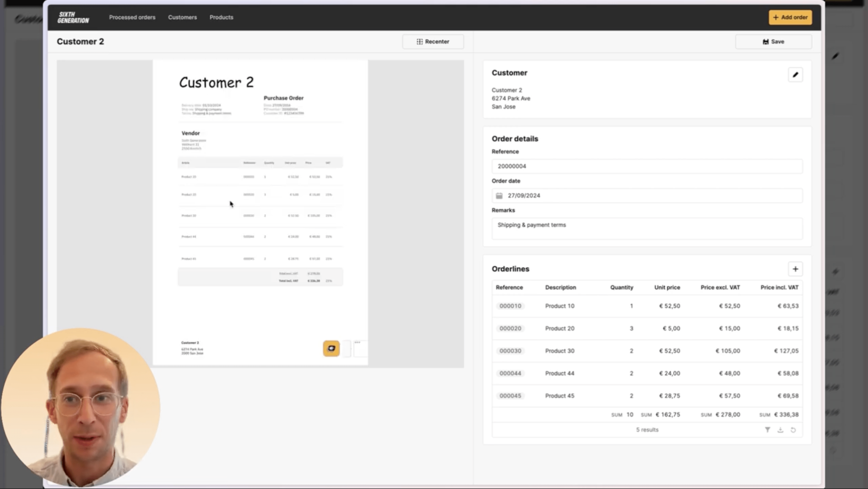Go to the Customers nav item
Image resolution: width=868 pixels, height=489 pixels.
tap(182, 17)
